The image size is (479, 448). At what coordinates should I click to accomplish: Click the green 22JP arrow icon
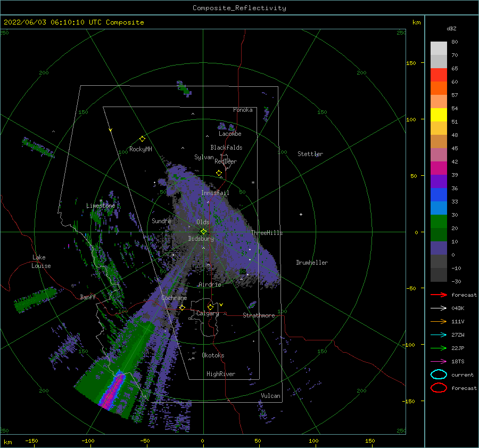439,348
